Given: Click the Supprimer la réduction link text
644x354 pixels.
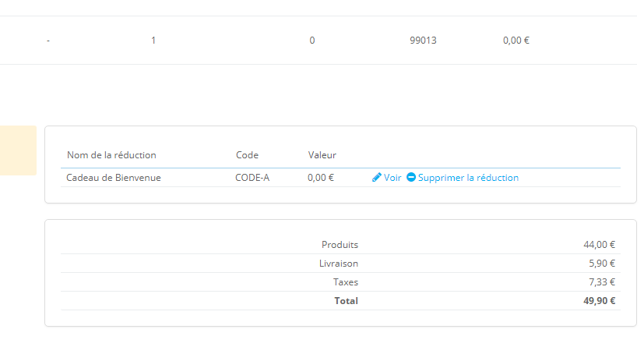Looking at the screenshot, I should [468, 178].
